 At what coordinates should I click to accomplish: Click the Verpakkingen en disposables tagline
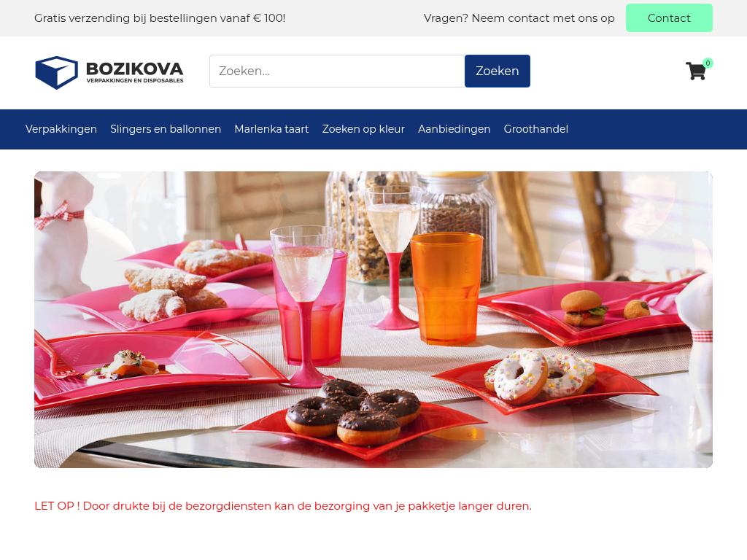pyautogui.click(x=135, y=80)
